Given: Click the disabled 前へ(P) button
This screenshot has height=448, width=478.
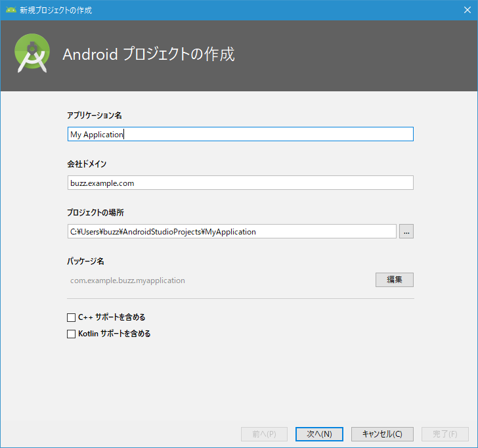Looking at the screenshot, I should click(265, 434).
